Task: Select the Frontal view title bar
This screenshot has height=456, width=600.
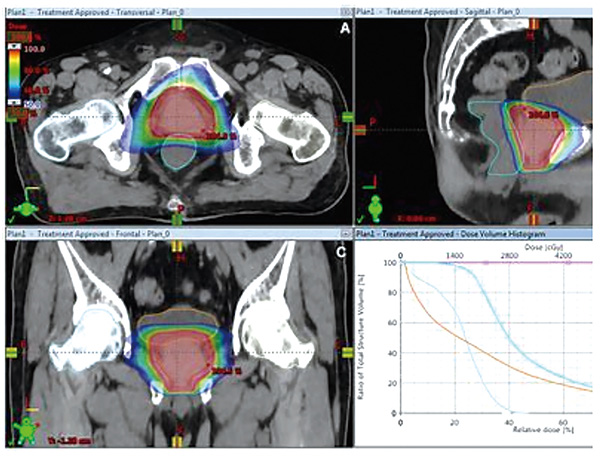Action: [179, 233]
